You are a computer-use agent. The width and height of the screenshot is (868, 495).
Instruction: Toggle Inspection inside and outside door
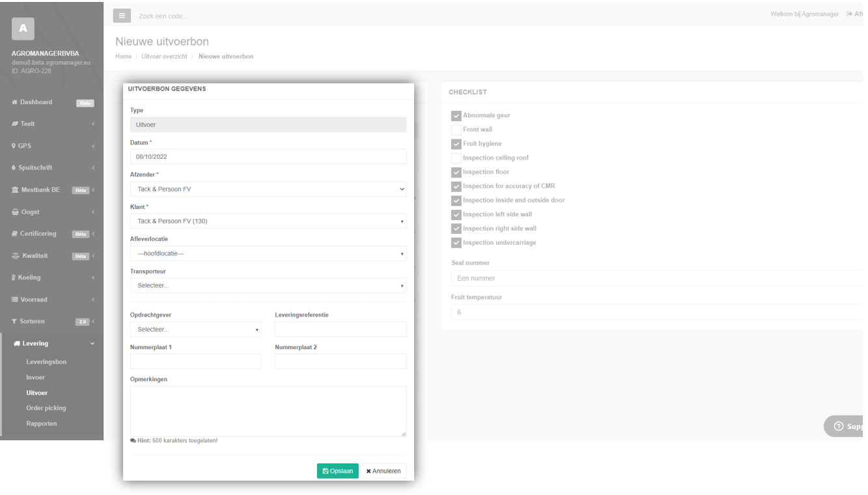click(456, 201)
